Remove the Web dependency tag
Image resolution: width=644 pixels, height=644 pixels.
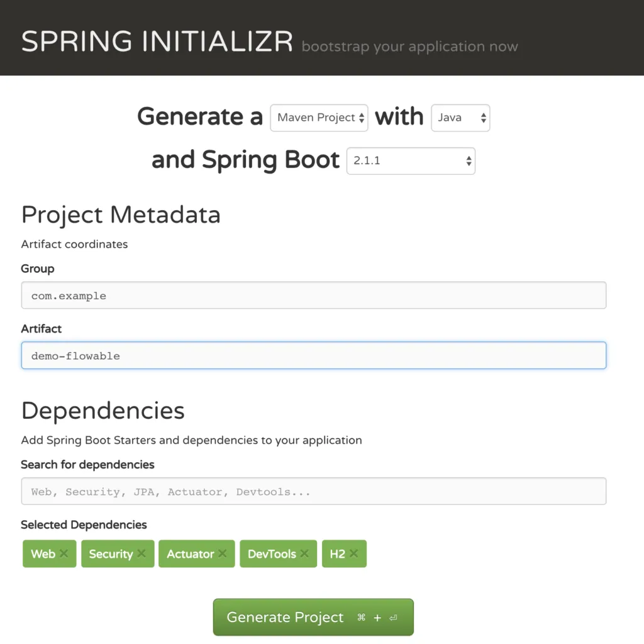pyautogui.click(x=64, y=553)
